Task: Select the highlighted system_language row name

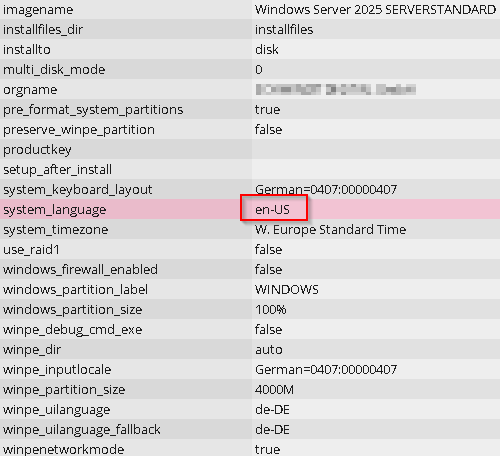Action: pos(55,210)
